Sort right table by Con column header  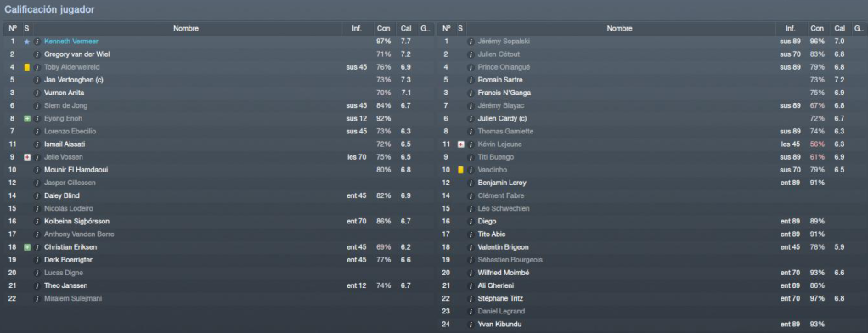(817, 28)
